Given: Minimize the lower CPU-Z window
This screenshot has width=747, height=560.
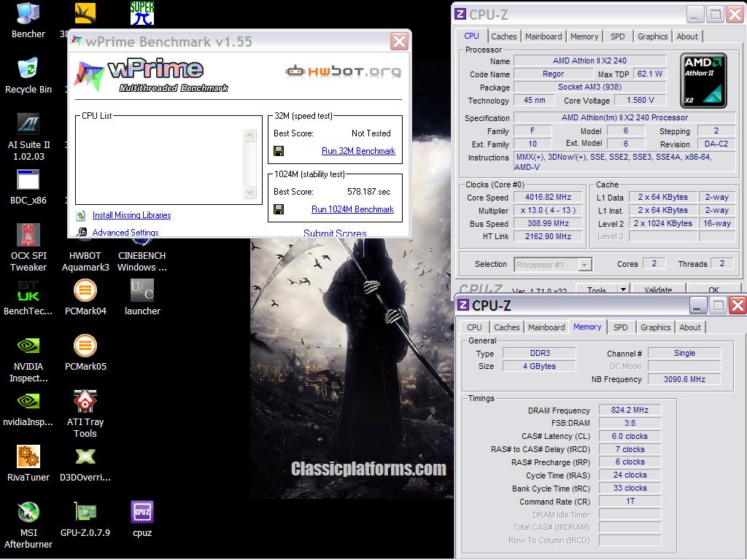Looking at the screenshot, I should click(698, 306).
